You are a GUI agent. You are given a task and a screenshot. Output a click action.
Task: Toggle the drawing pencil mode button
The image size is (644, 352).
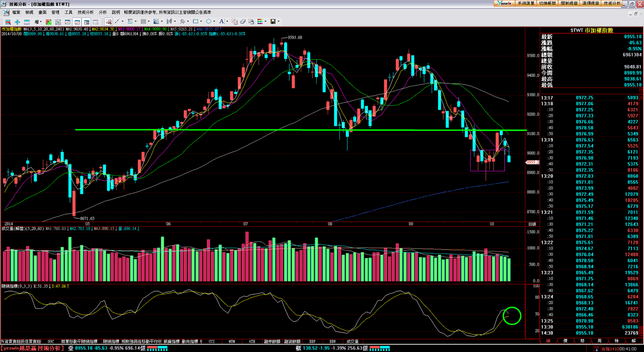109,22
